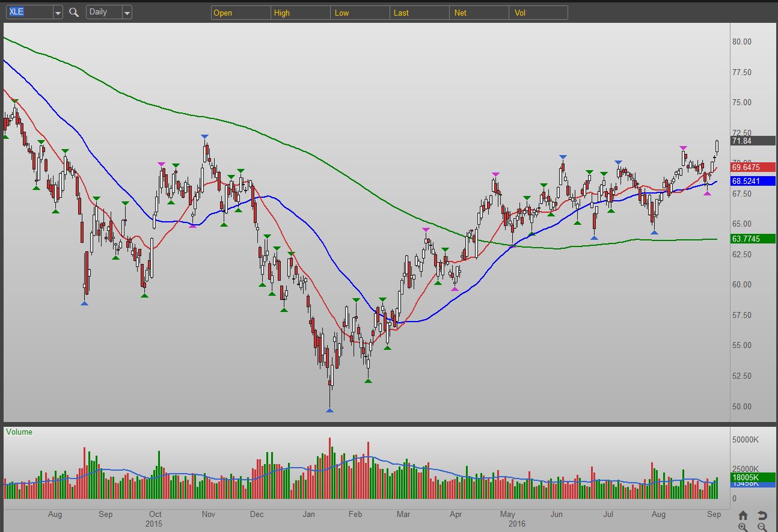Screen dimensions: 778x532
Task: Reset the chart with the home icon
Action: pos(743,515)
